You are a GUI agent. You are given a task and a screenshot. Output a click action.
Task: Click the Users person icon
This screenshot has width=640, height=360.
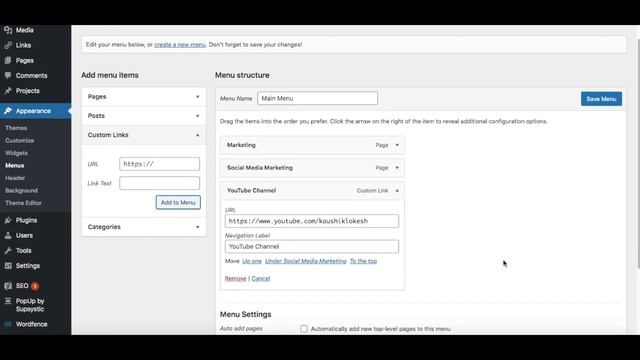click(8, 236)
